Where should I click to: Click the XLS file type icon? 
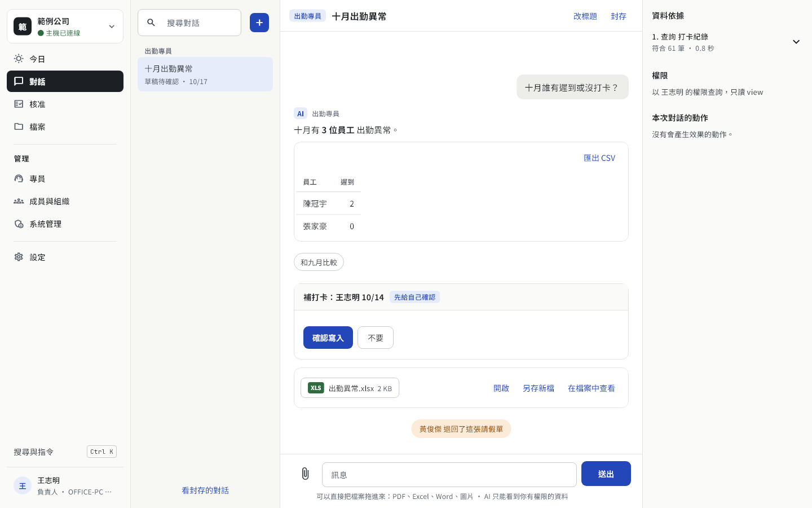[x=316, y=388]
